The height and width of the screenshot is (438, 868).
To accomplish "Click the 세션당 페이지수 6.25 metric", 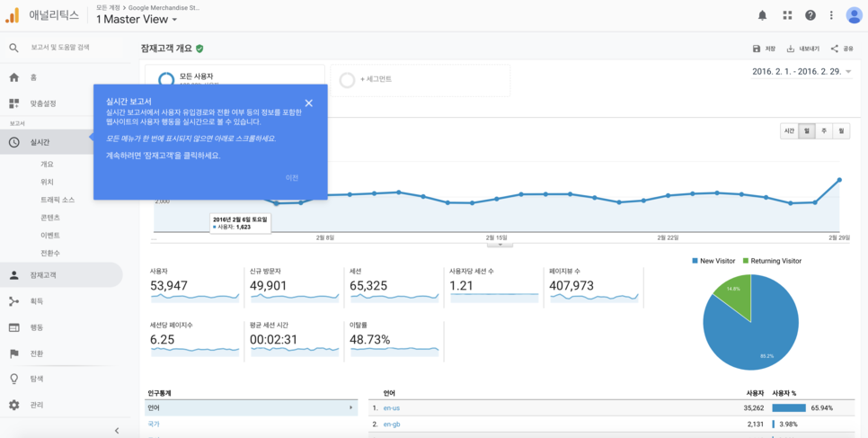I will click(195, 339).
